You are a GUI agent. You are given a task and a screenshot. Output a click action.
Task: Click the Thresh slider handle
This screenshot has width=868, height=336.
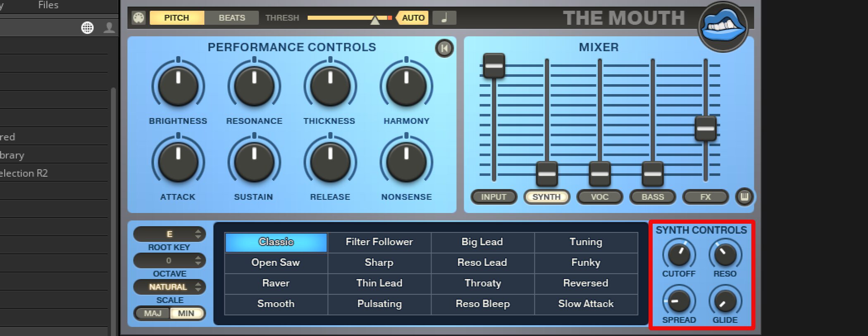pos(375,20)
